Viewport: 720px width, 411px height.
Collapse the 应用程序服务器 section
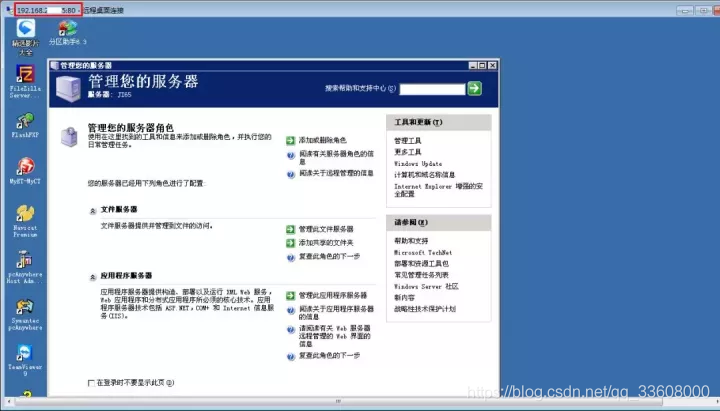pyautogui.click(x=92, y=277)
